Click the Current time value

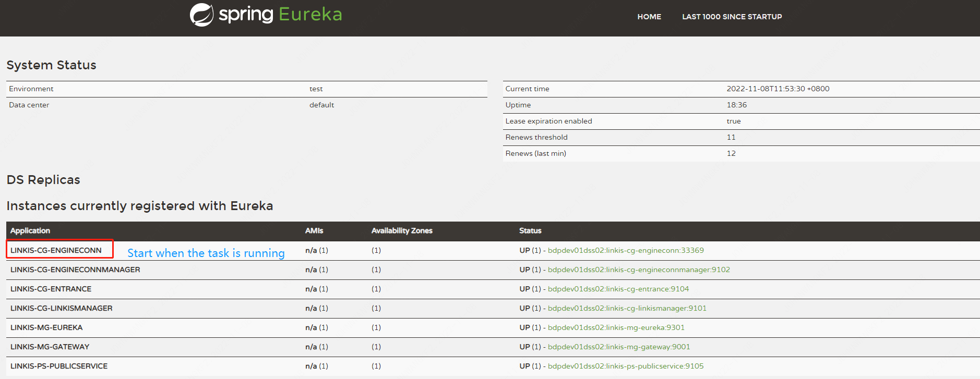778,89
